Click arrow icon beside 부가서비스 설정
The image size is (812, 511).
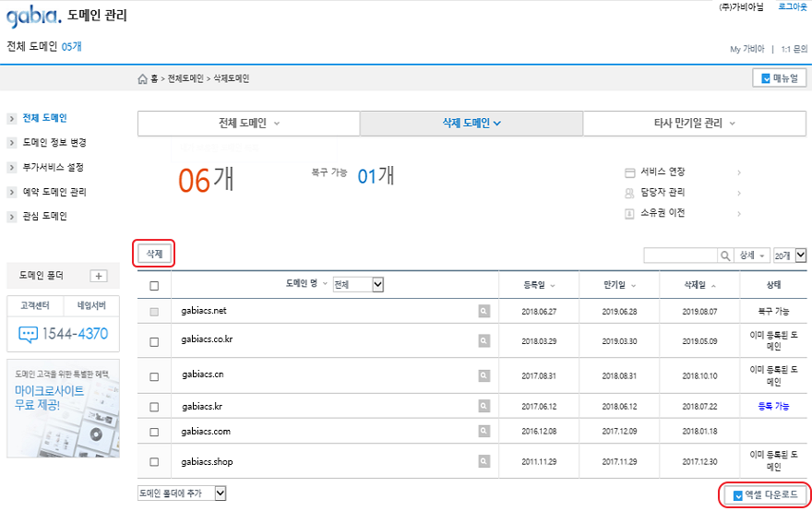pos(12,167)
